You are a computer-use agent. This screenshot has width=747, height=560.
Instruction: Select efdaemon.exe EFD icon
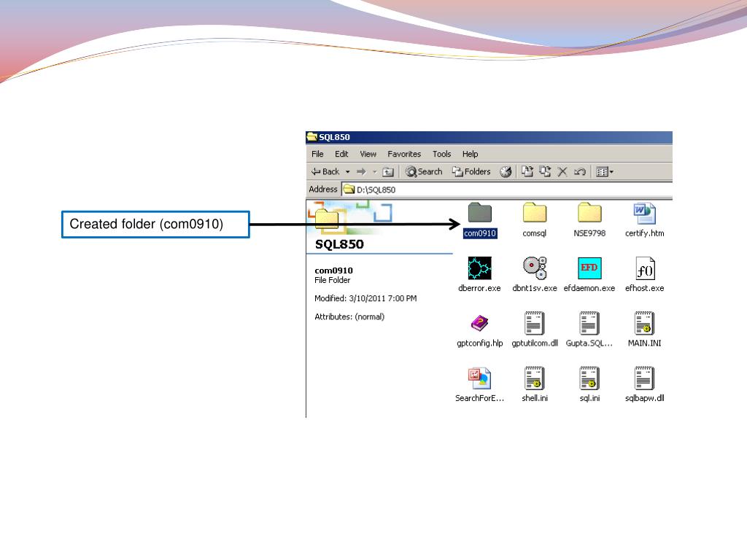(589, 268)
